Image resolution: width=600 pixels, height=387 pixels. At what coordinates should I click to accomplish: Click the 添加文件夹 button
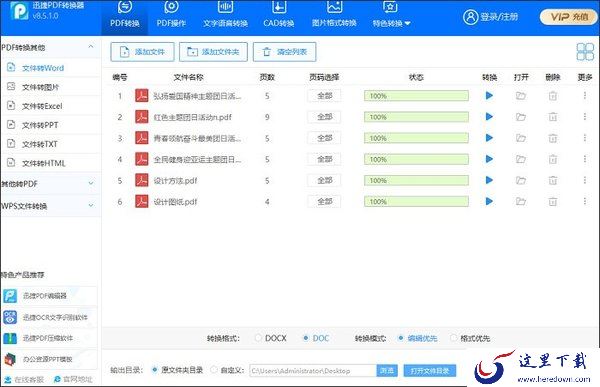coord(214,52)
